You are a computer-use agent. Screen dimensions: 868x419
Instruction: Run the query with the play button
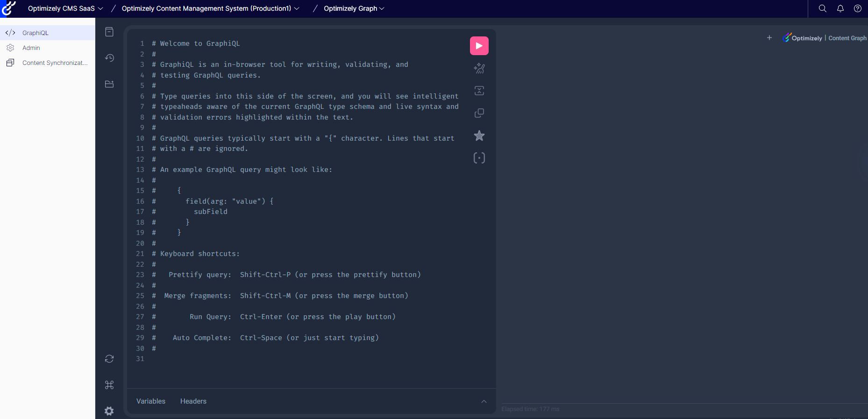[479, 46]
